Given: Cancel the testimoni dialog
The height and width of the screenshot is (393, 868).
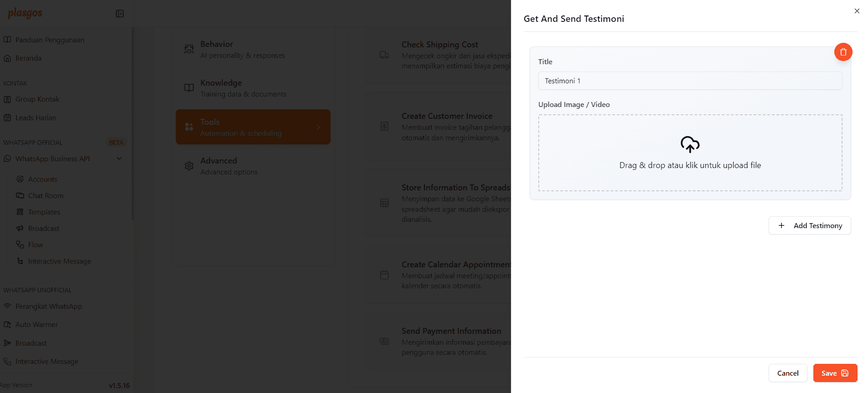Looking at the screenshot, I should pos(787,373).
